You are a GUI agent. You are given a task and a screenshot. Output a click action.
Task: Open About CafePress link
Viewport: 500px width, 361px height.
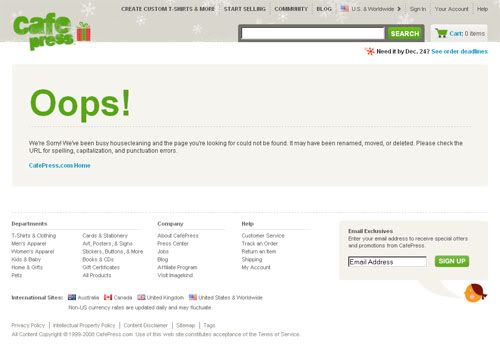[x=178, y=236]
